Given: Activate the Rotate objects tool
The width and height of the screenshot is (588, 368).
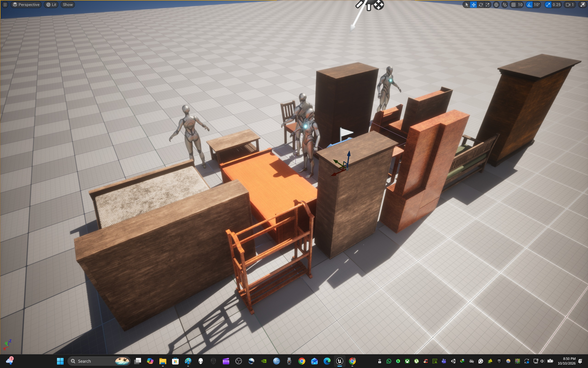Looking at the screenshot, I should pyautogui.click(x=481, y=5).
